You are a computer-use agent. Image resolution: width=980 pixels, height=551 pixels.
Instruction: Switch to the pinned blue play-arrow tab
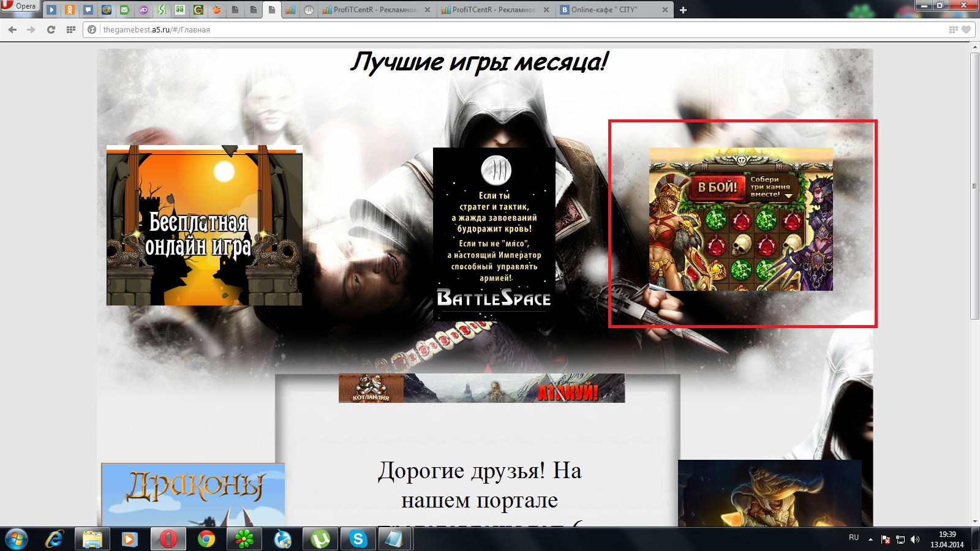51,10
